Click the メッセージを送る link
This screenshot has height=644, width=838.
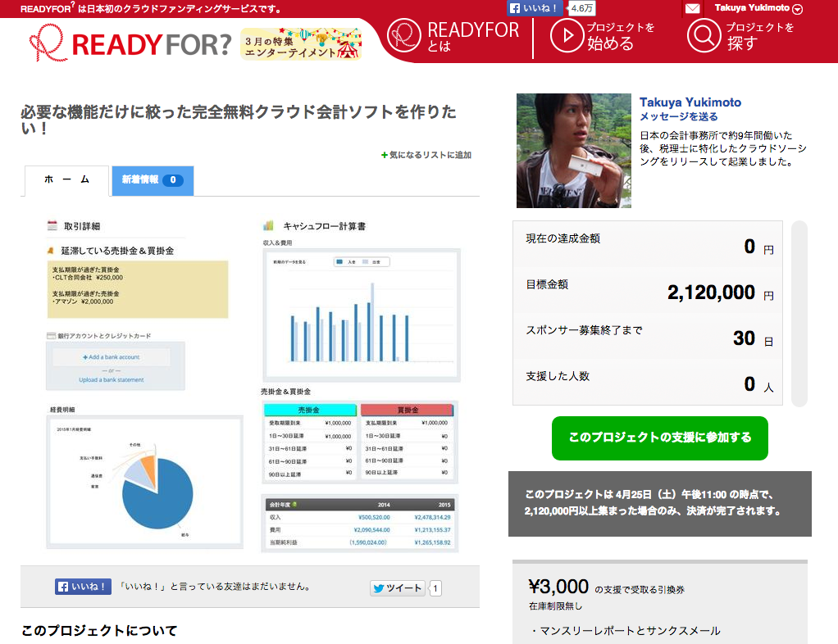pyautogui.click(x=678, y=117)
